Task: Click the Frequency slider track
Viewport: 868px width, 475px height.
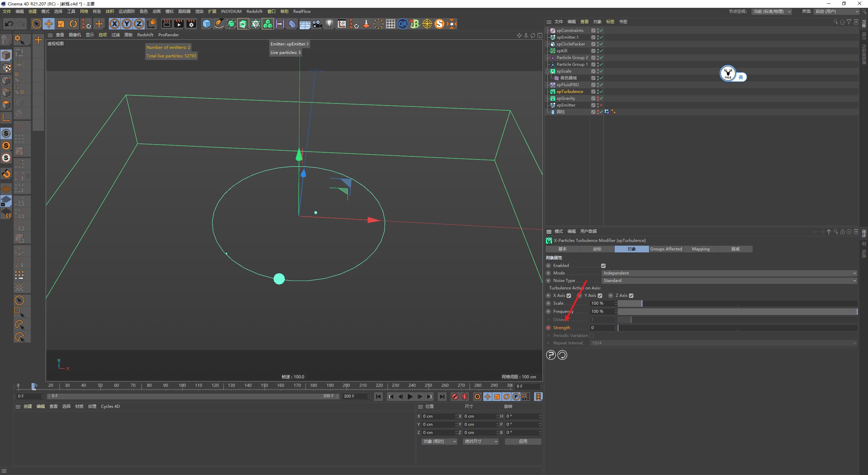Action: coord(736,311)
